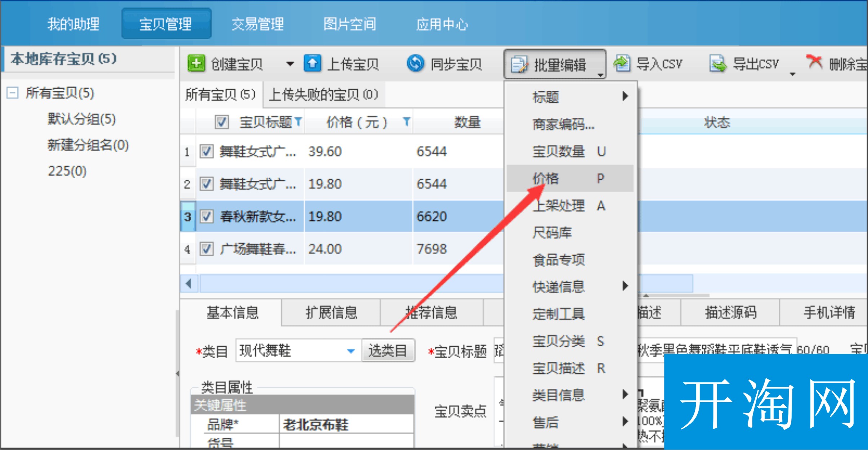Choose 价格 in the batch edit menu
Image resolution: width=868 pixels, height=450 pixels.
click(570, 178)
